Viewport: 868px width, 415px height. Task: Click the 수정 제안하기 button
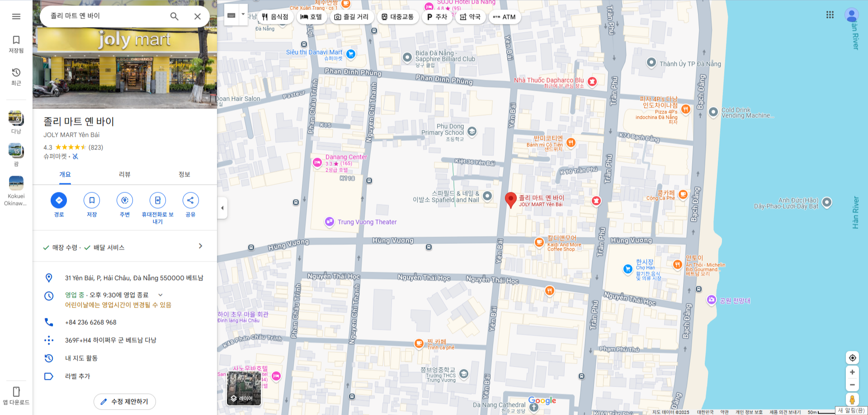pos(125,401)
